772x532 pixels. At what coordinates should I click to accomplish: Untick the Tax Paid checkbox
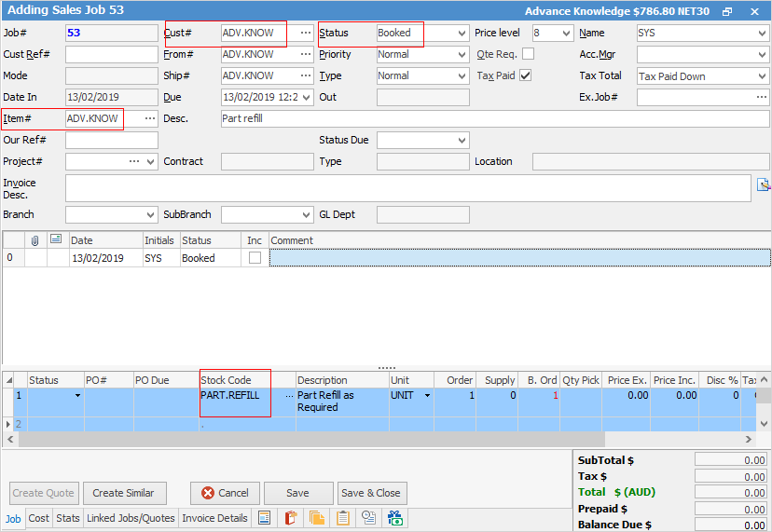pyautogui.click(x=525, y=75)
